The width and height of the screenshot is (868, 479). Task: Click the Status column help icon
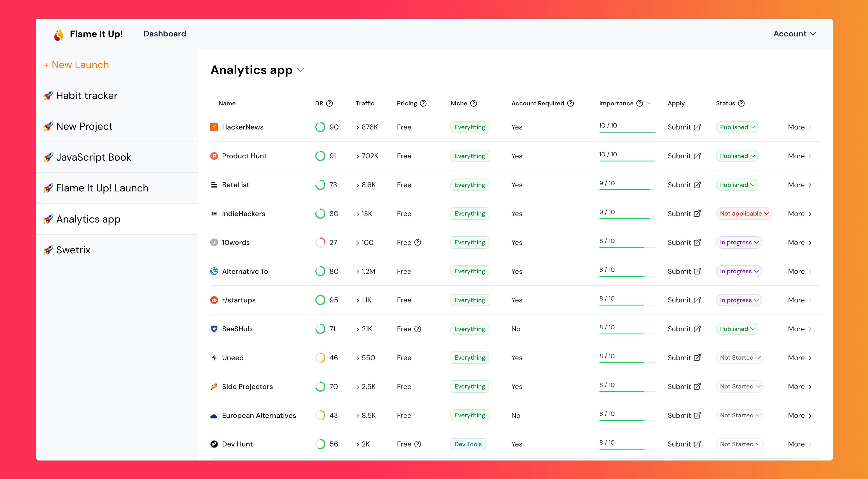point(741,103)
